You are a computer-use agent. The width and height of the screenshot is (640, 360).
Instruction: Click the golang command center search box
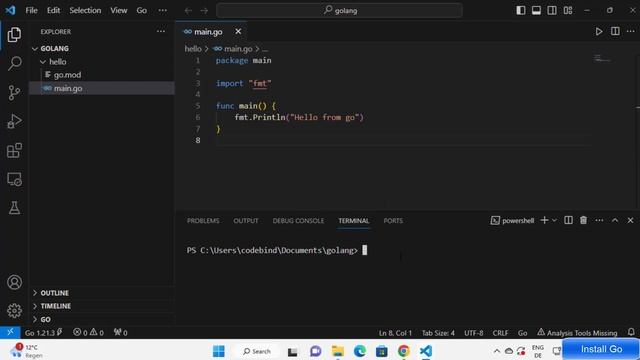coord(340,10)
